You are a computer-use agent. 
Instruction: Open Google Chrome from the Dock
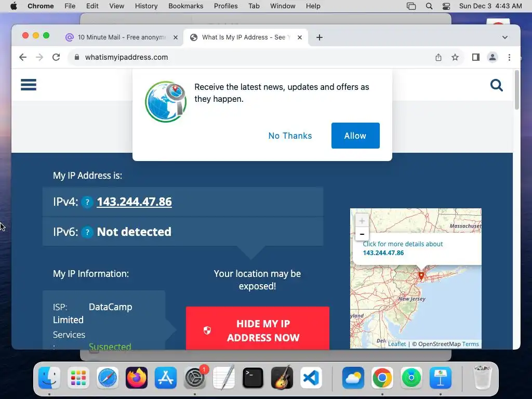[x=382, y=378]
